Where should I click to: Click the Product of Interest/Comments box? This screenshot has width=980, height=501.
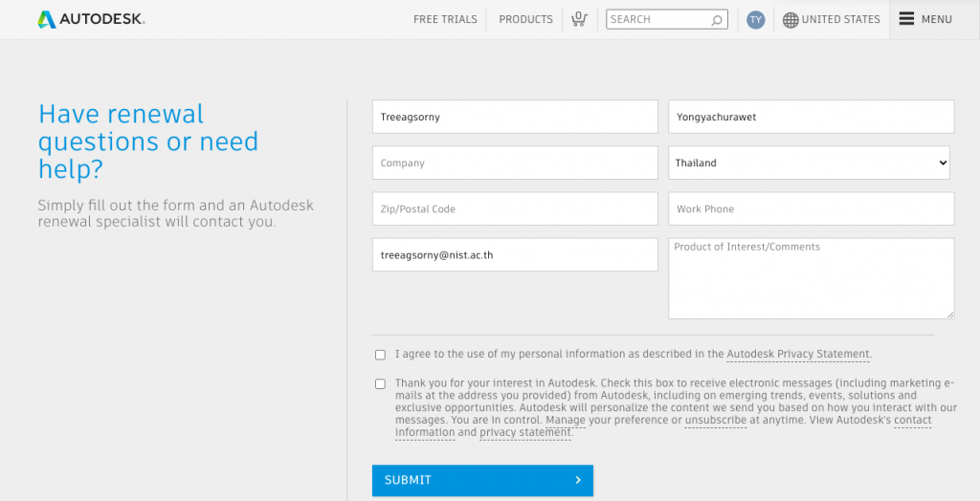(x=811, y=279)
